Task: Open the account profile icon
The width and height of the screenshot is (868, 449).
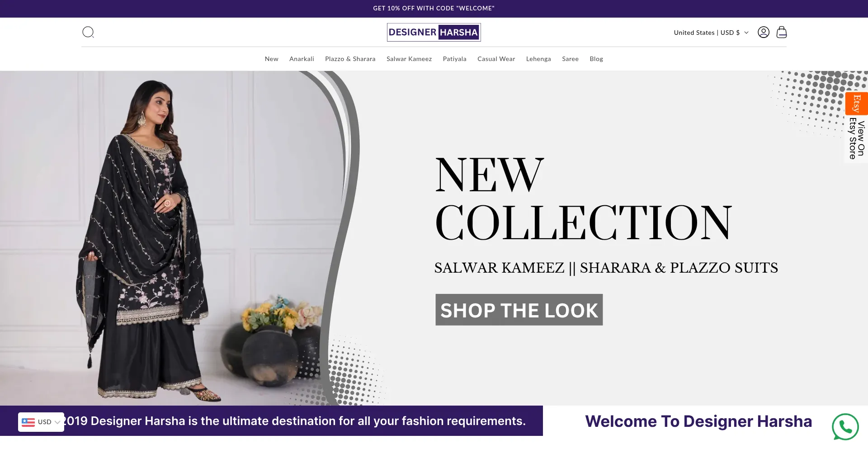Action: tap(764, 32)
